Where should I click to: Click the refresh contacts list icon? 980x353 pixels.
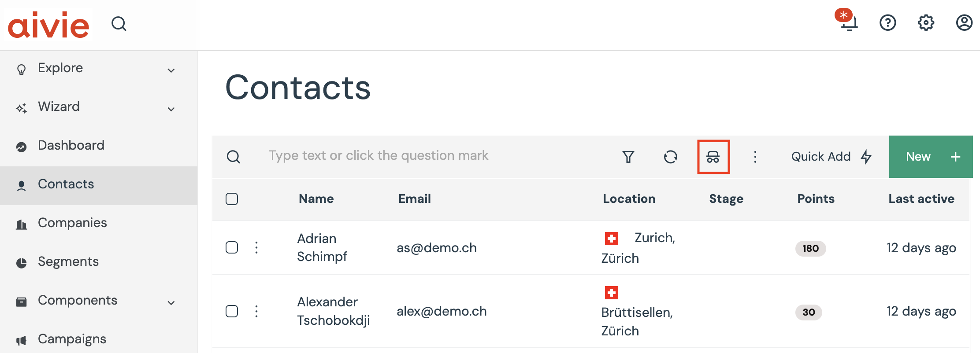(670, 157)
